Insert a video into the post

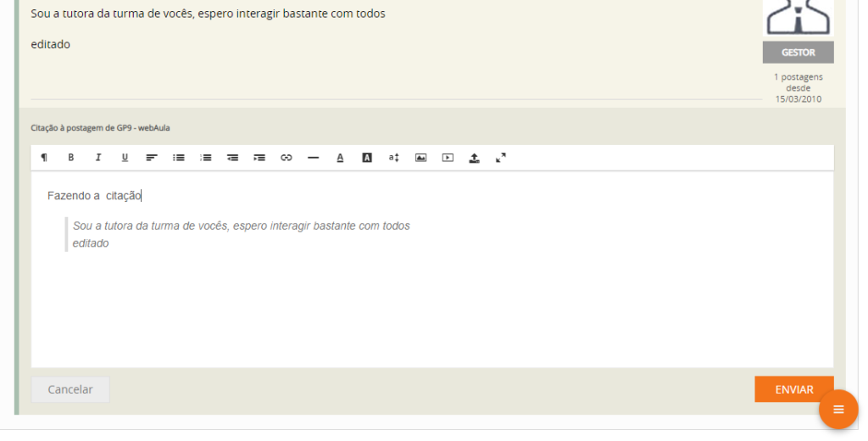448,158
